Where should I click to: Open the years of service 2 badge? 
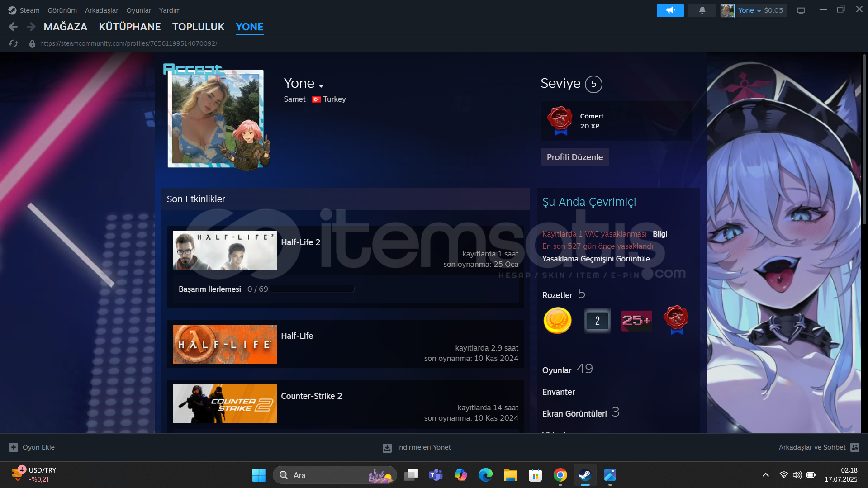[597, 320]
